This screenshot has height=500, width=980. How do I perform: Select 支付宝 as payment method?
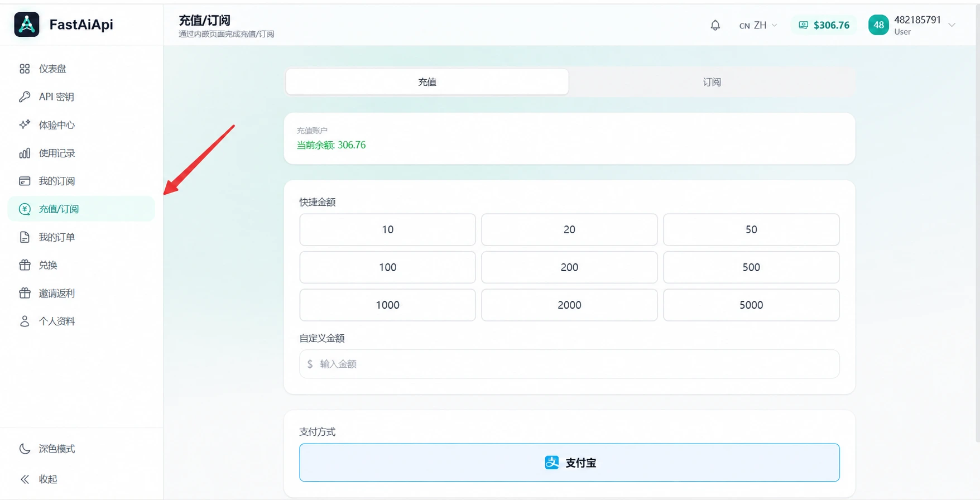569,463
